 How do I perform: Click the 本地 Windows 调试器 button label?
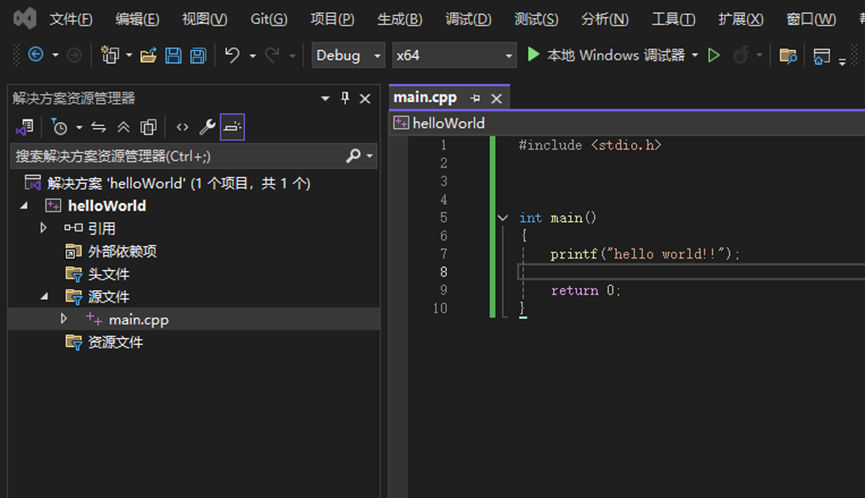tap(616, 55)
